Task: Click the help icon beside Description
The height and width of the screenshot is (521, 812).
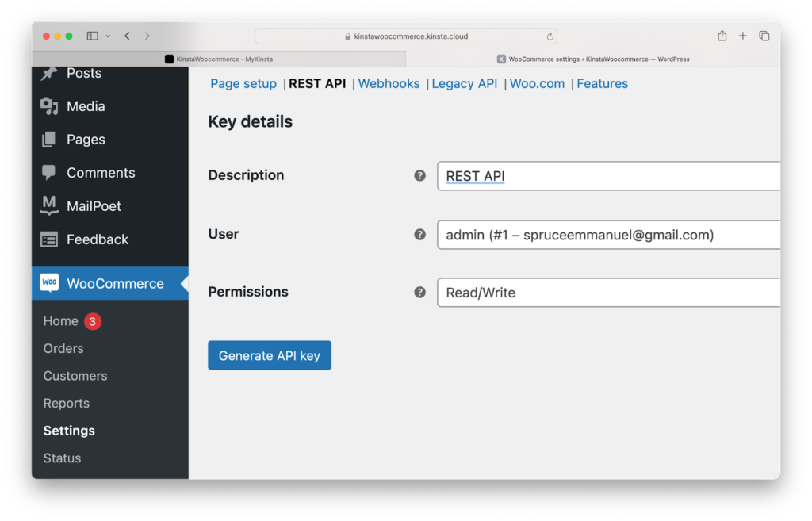Action: click(420, 175)
